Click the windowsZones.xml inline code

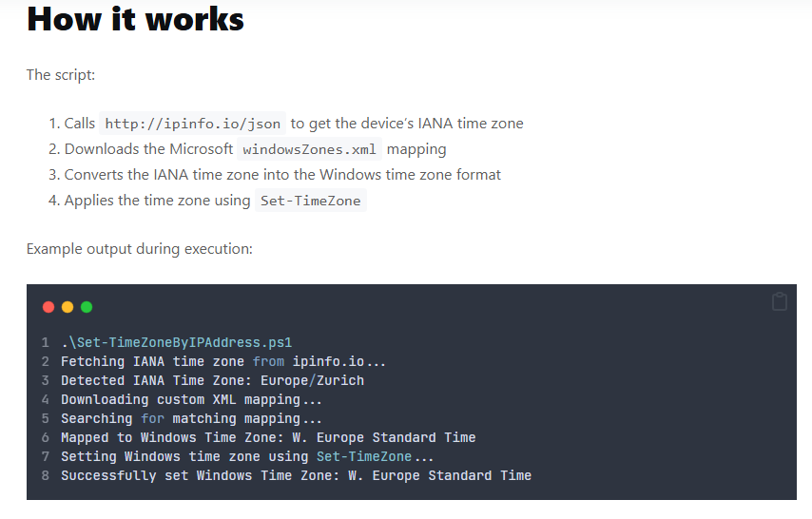click(x=310, y=149)
